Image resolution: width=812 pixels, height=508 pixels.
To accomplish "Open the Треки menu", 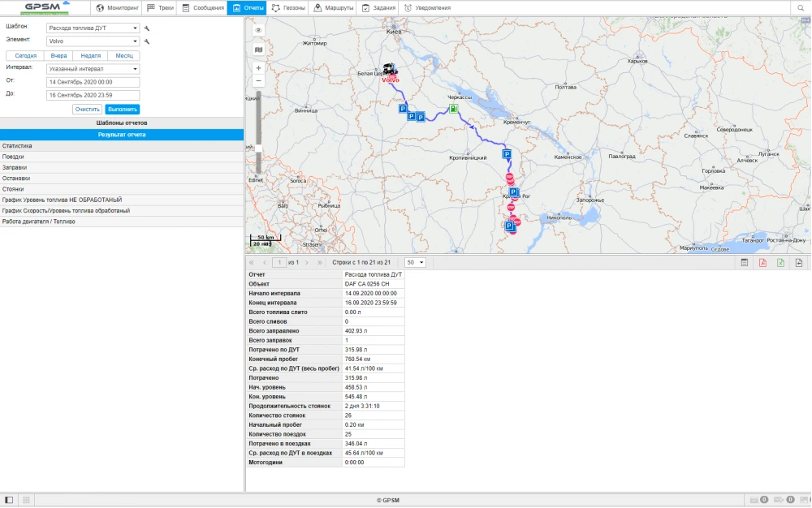I will coord(160,8).
